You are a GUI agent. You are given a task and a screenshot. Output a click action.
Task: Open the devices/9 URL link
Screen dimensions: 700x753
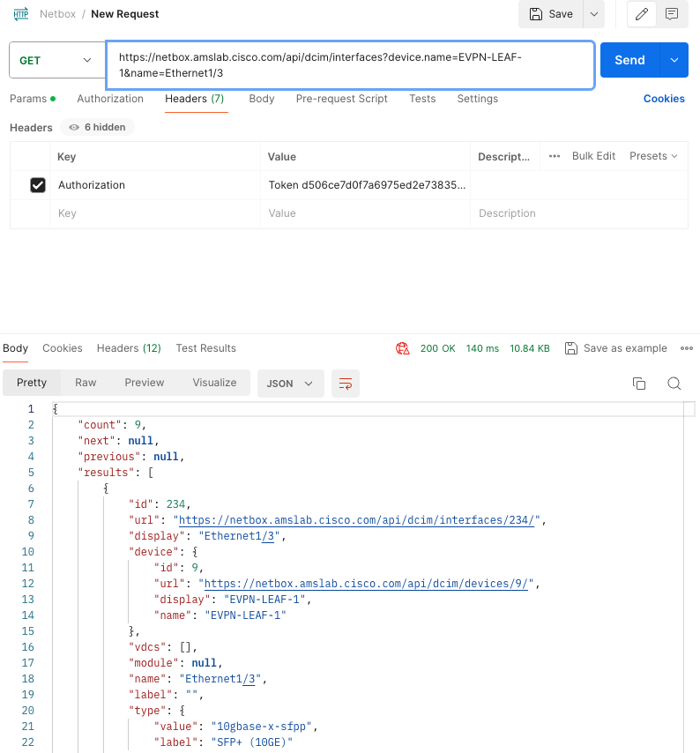366,584
